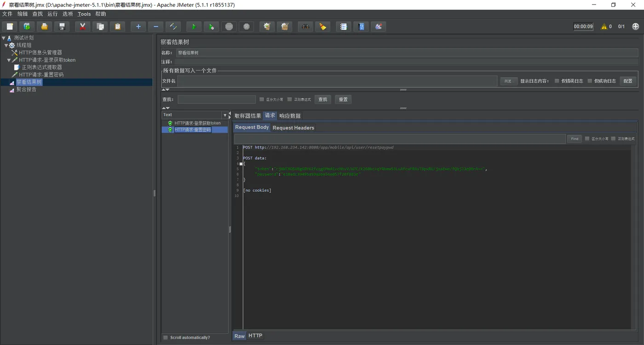This screenshot has width=644, height=345.
Task: Check 正则表达式 beside the Find button
Action: tap(613, 138)
